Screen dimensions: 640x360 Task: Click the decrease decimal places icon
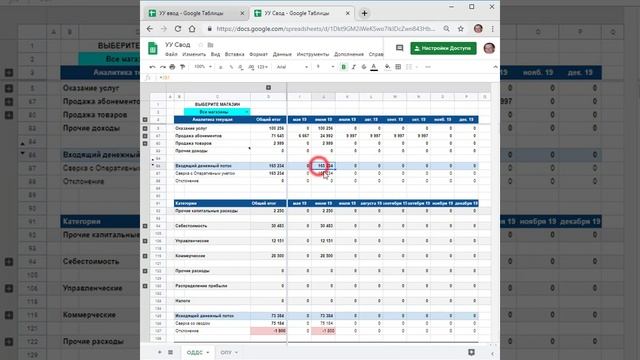tap(241, 67)
